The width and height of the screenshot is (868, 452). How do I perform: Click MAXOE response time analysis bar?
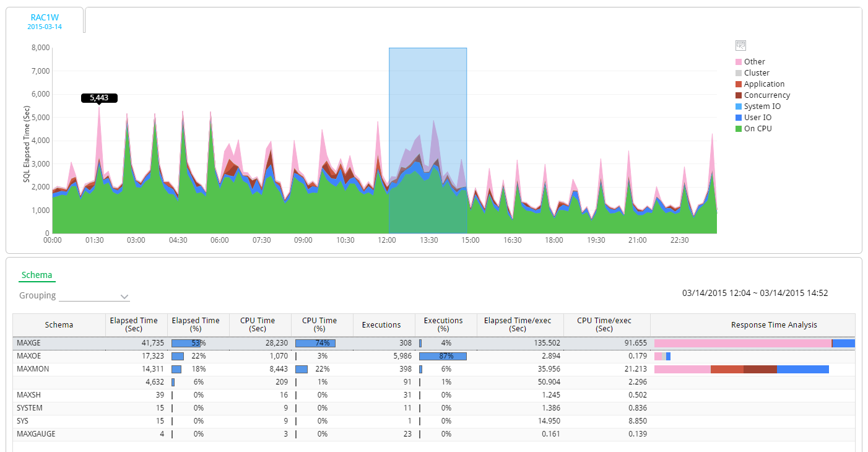coord(662,356)
